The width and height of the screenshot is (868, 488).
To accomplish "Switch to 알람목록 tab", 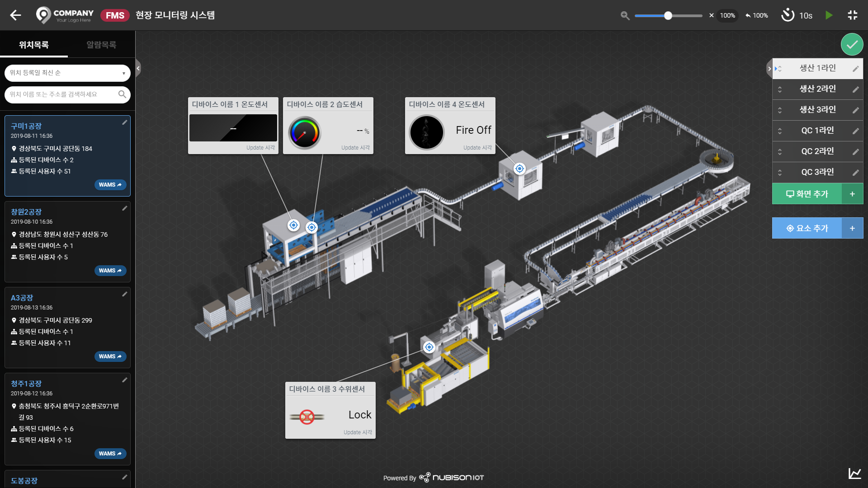I will tap(101, 45).
